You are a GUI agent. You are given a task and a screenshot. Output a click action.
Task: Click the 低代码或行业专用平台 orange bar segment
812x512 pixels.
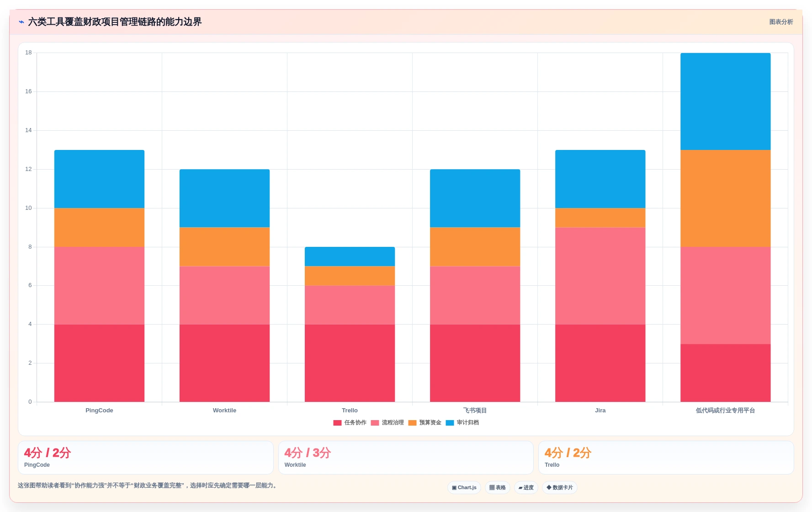725,198
